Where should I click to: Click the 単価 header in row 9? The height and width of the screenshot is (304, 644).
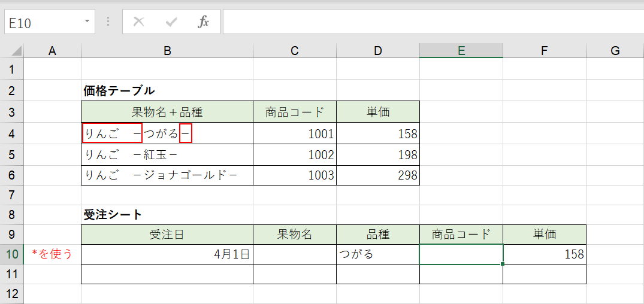(544, 234)
